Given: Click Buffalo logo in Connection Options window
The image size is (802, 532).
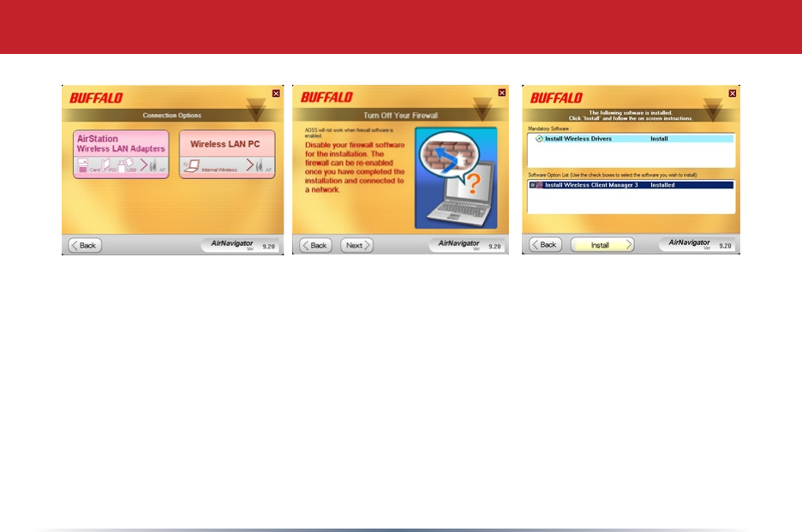Looking at the screenshot, I should [x=96, y=99].
